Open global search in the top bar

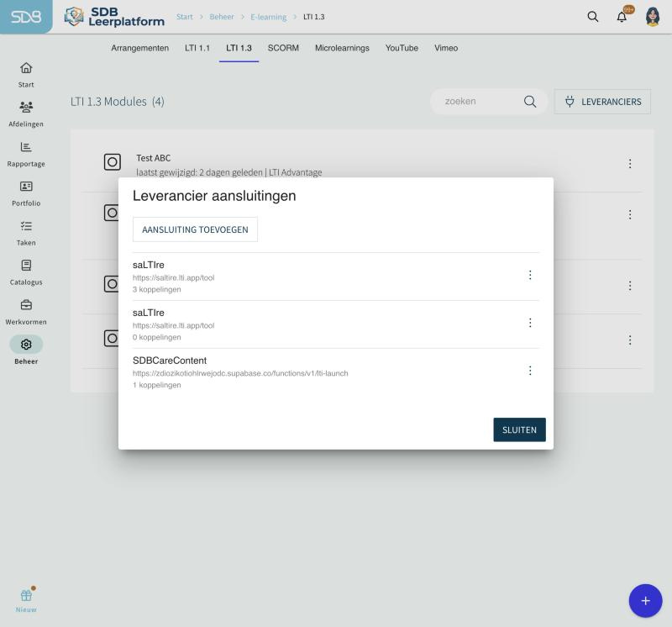coord(593,17)
